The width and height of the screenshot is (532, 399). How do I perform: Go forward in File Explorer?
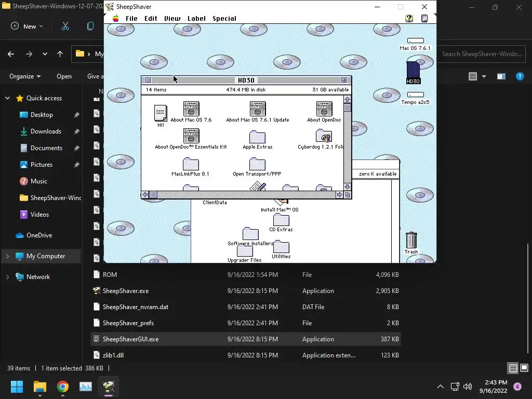(29, 54)
